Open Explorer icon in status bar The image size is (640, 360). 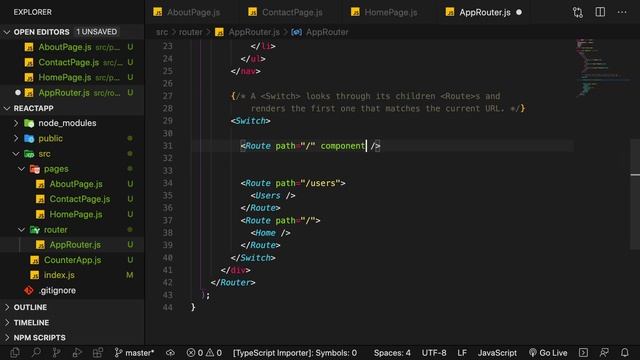click(15, 353)
